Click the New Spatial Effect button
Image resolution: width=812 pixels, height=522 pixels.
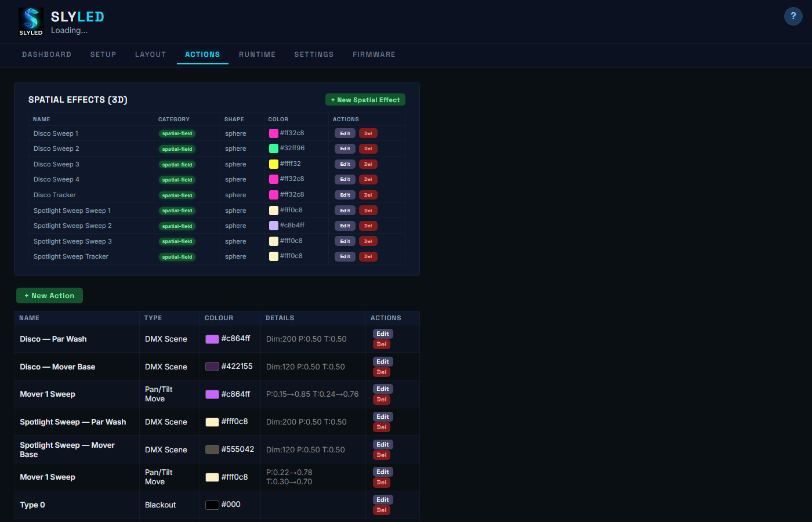(x=365, y=100)
